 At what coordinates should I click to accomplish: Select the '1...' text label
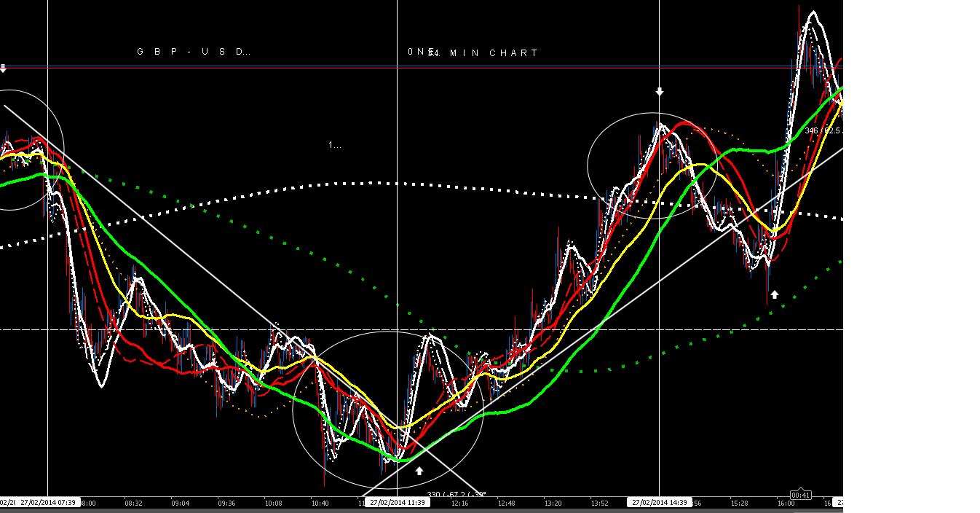[334, 145]
